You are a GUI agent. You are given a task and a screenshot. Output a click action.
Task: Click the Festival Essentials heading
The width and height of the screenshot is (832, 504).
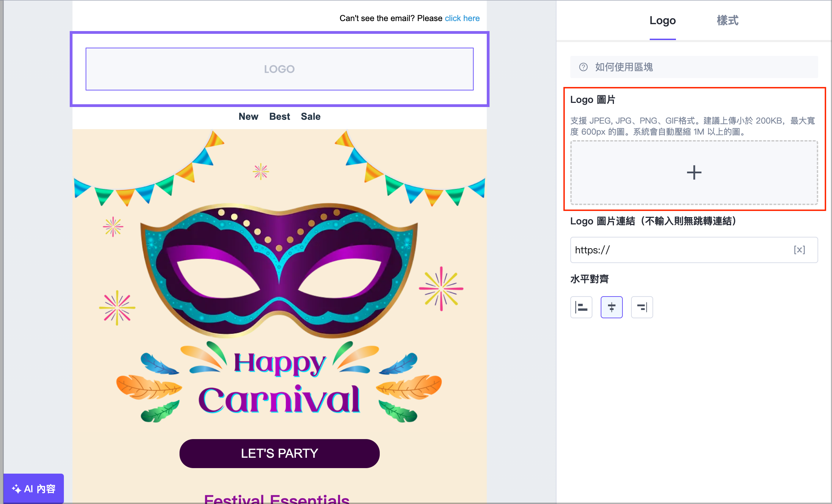[277, 499]
